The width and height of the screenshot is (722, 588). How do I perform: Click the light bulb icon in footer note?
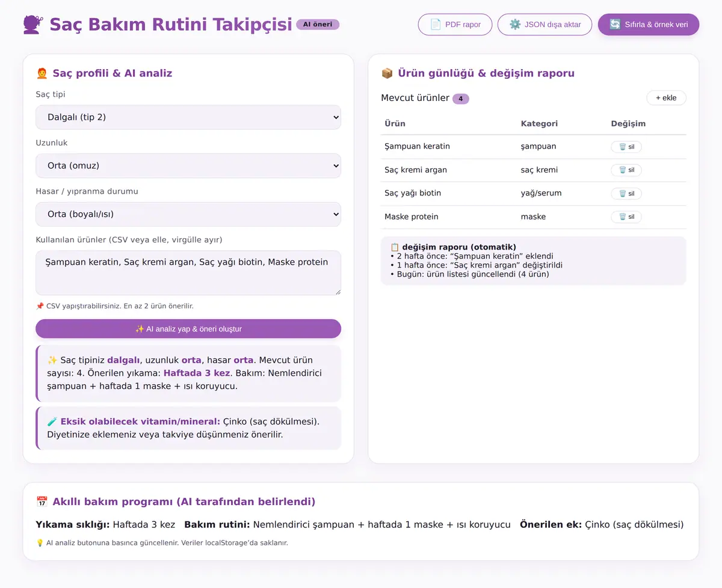point(40,543)
